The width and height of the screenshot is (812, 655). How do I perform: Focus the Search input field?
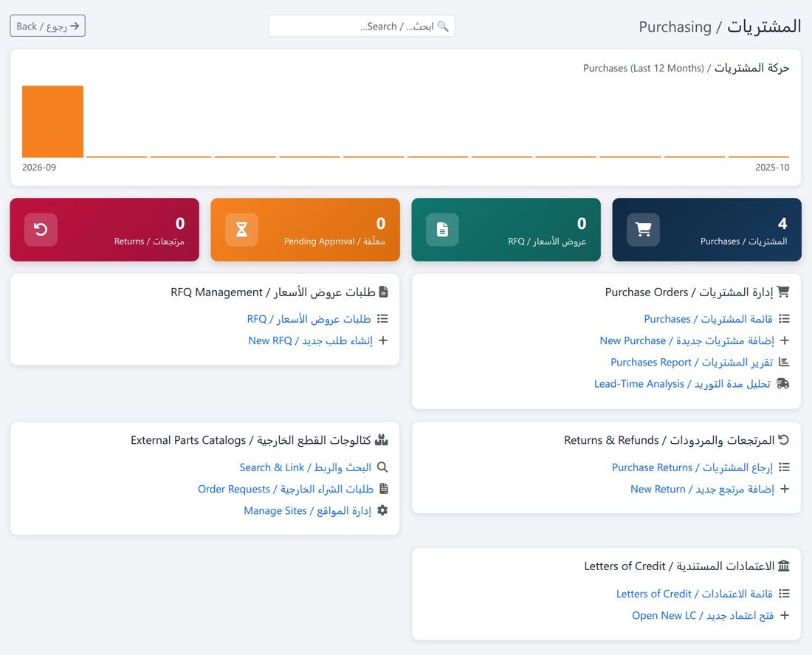362,26
